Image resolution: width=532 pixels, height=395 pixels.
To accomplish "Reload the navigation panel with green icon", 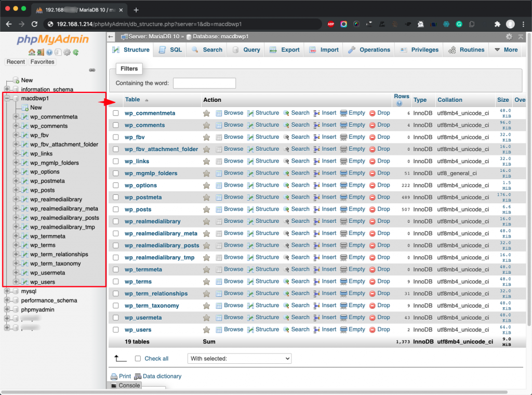I will (76, 52).
